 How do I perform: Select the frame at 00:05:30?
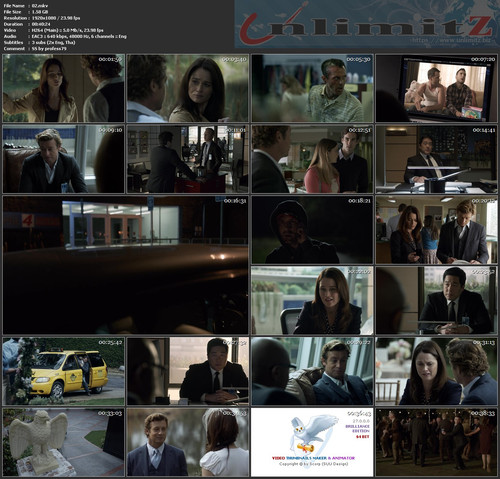(312, 88)
